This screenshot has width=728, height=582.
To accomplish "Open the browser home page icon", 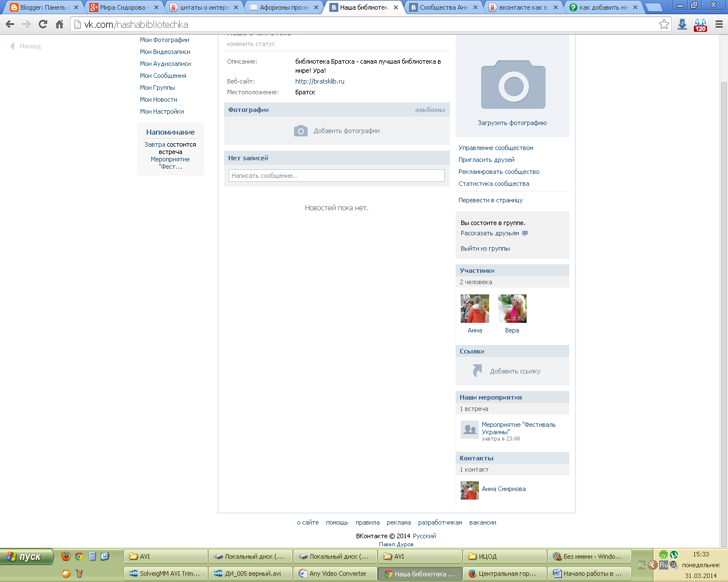I will click(x=59, y=24).
